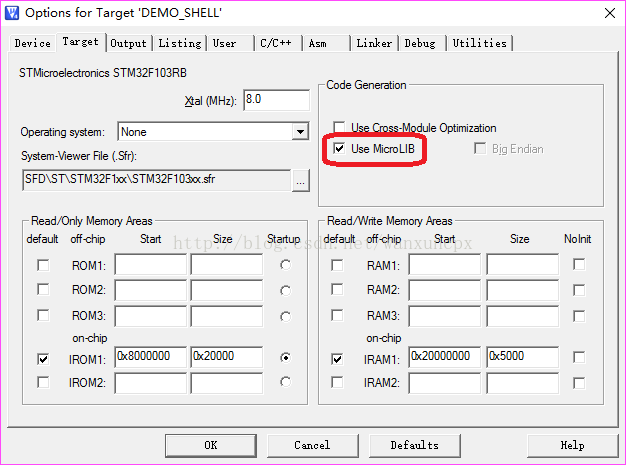The height and width of the screenshot is (465, 626).
Task: Switch to the C/C++ tab
Action: coord(276,43)
